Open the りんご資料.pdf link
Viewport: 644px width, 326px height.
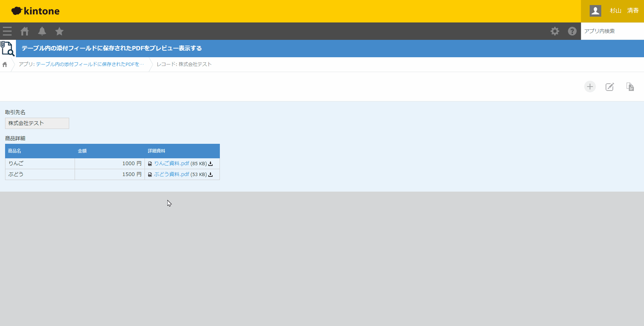[171, 163]
